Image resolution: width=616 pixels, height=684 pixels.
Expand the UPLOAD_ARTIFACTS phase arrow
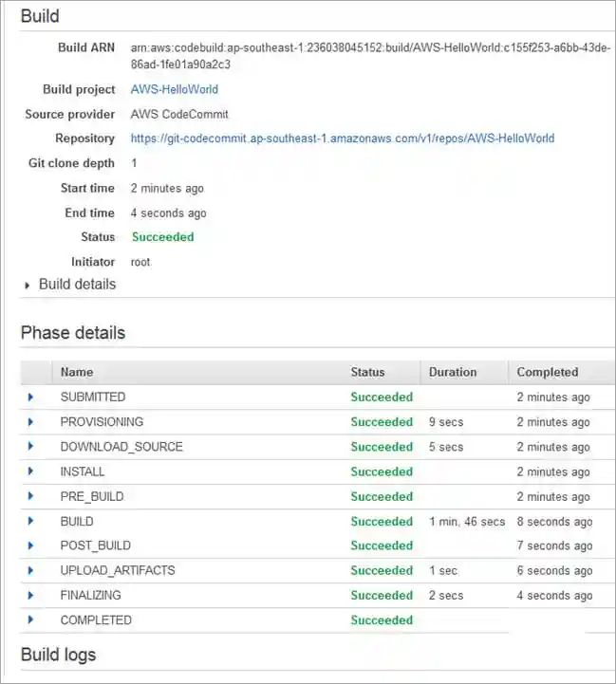coord(31,570)
